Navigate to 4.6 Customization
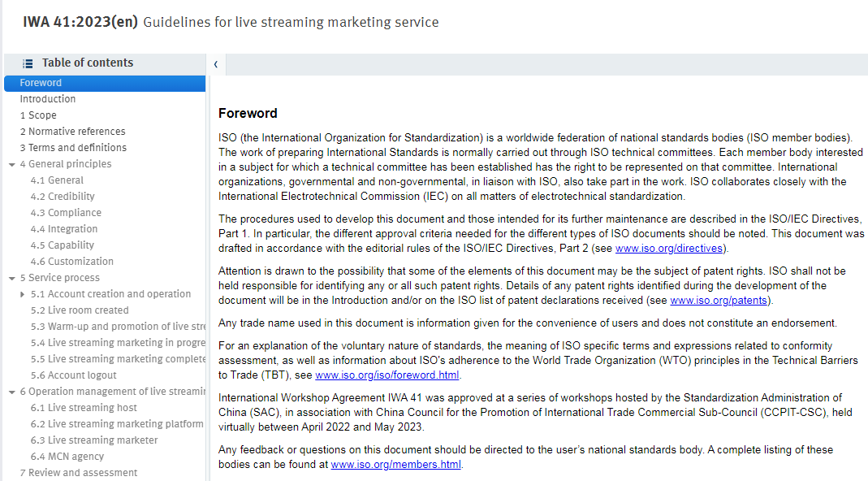This screenshot has width=868, height=481. [72, 261]
